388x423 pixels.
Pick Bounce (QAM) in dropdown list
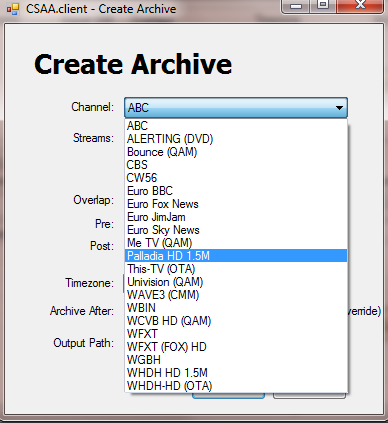(236, 152)
